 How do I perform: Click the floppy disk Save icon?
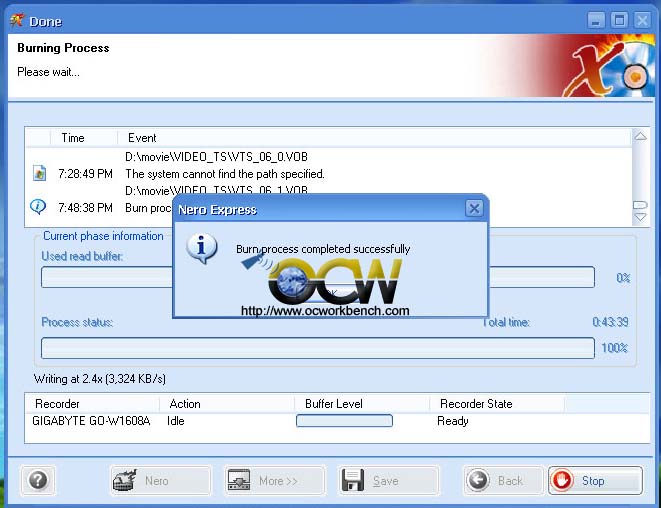pos(353,480)
